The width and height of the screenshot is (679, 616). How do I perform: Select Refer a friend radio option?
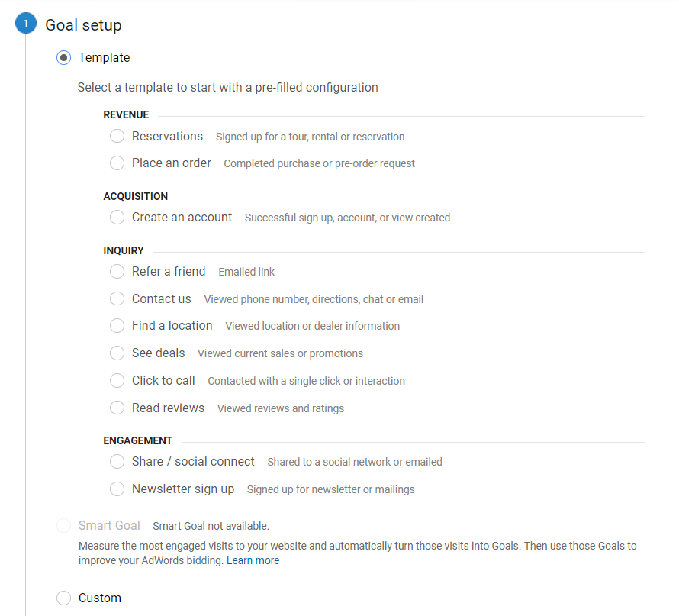(x=117, y=272)
